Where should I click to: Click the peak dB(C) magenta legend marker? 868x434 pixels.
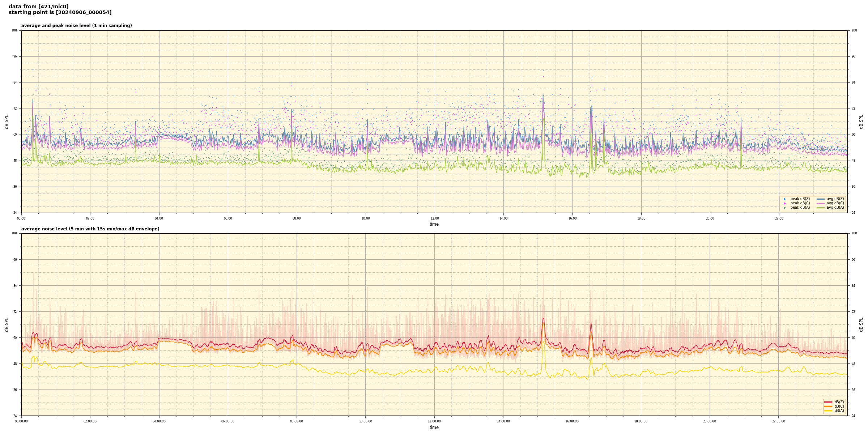[x=784, y=203]
